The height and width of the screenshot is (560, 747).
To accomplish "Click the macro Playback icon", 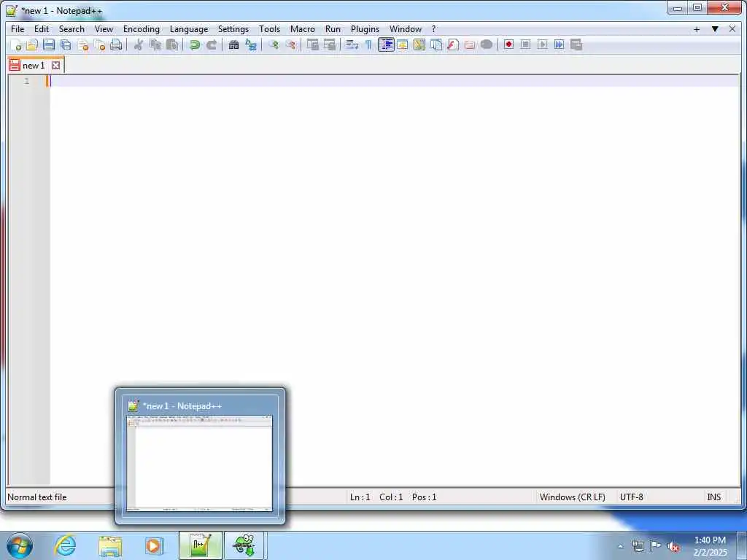I will [542, 44].
